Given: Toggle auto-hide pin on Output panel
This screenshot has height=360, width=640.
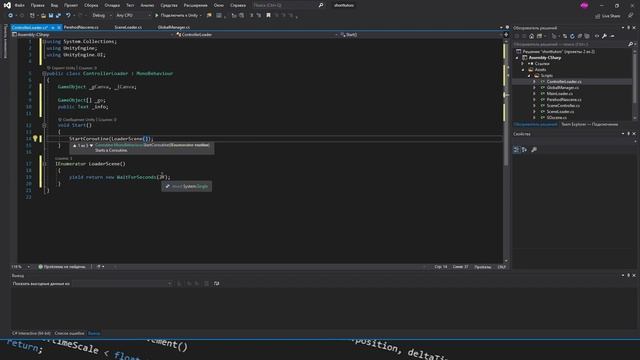Looking at the screenshot, I should [x=628, y=275].
